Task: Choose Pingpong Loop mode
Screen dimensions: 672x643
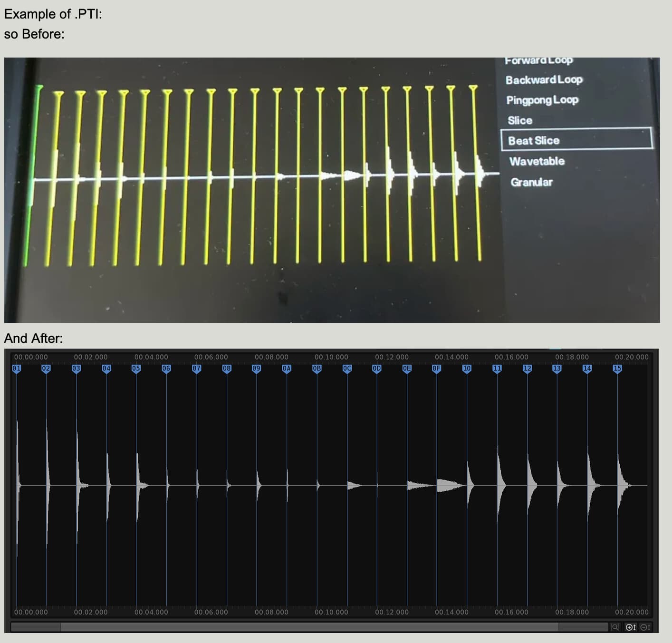Action: pyautogui.click(x=542, y=100)
